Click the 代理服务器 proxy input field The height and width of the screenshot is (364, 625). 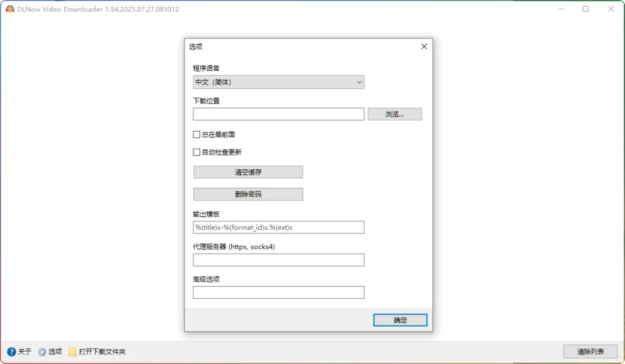278,260
